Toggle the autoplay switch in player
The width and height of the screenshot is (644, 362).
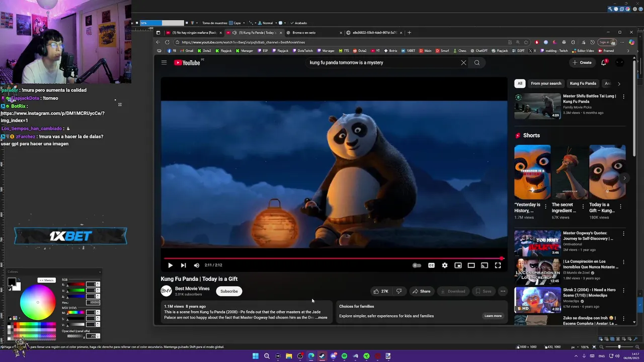417,265
